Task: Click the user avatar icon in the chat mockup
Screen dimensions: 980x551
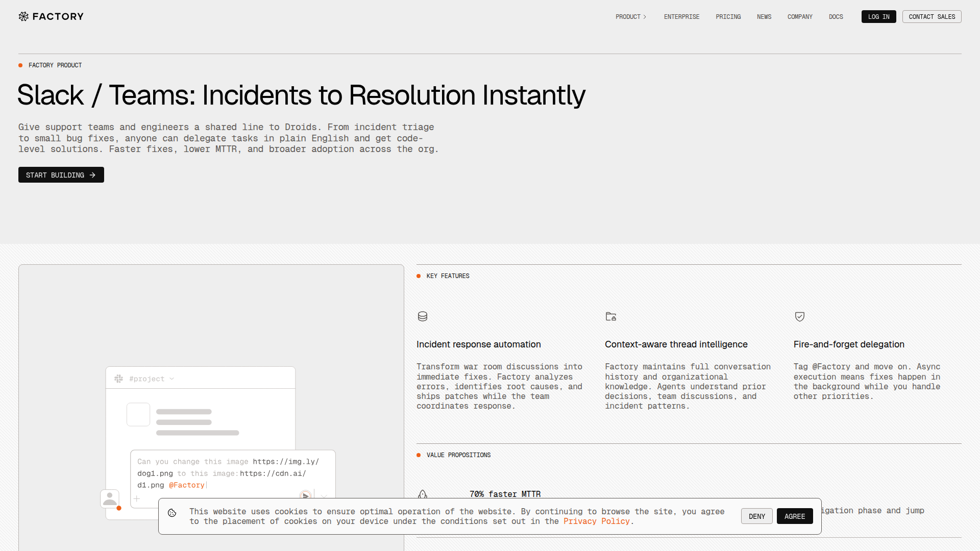Action: [x=110, y=498]
